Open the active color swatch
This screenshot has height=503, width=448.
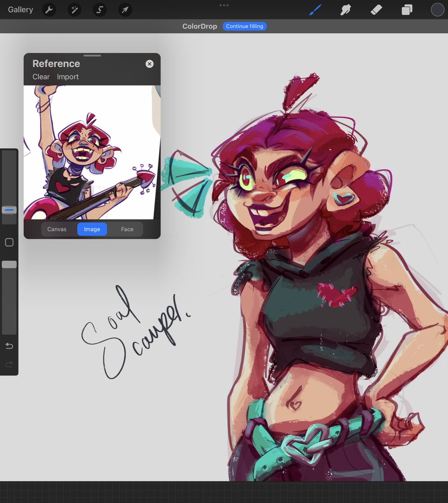click(437, 9)
